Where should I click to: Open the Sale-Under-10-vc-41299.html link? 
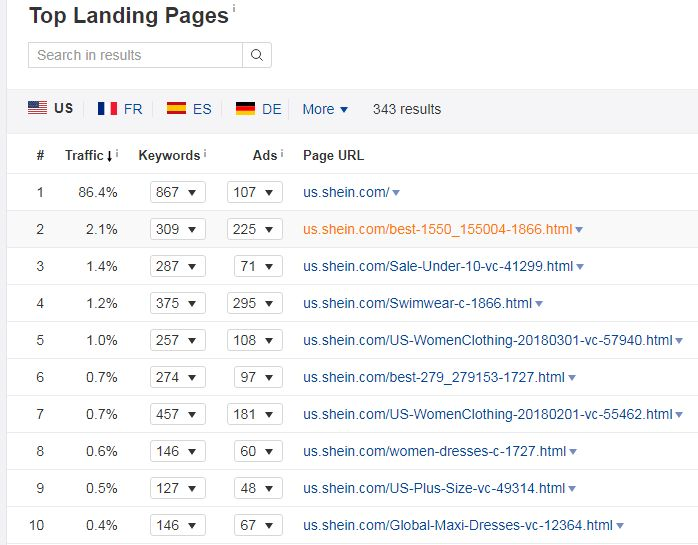click(x=438, y=266)
